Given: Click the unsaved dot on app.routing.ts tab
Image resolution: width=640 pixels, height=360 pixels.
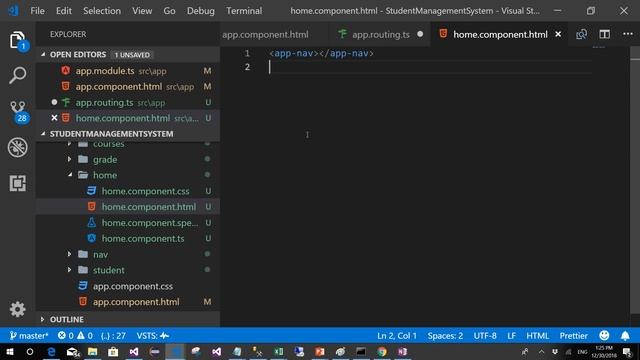Looking at the screenshot, I should (x=420, y=34).
